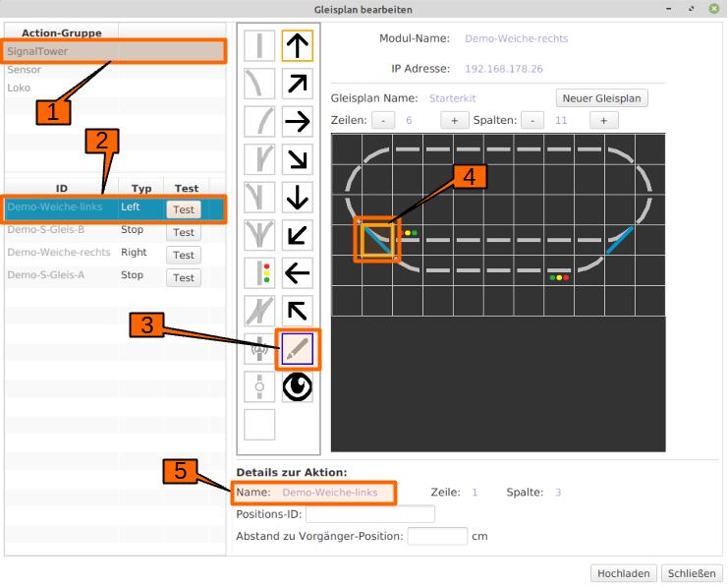Choose the down arrow direction icon

click(x=298, y=198)
